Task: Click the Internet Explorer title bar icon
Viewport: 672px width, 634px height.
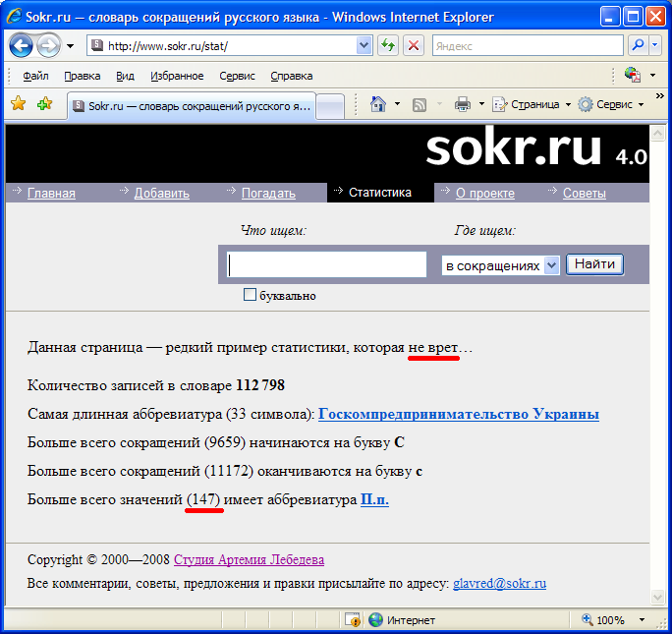Action: point(14,17)
